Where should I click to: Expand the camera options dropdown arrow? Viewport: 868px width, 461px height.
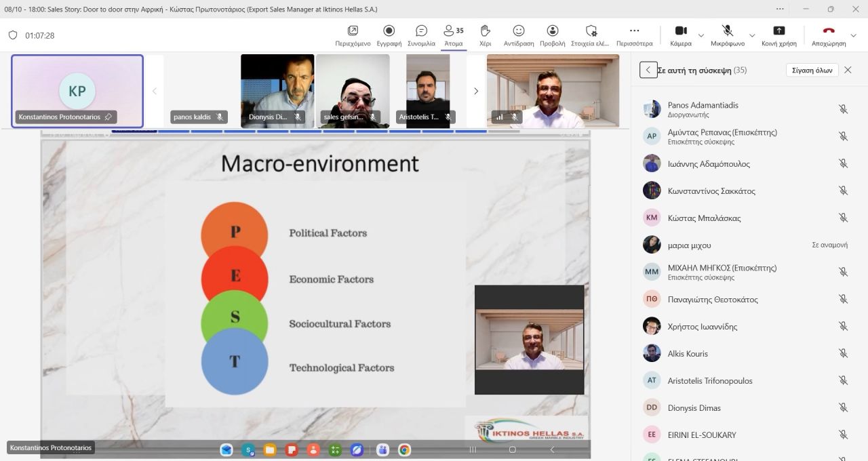tap(701, 35)
